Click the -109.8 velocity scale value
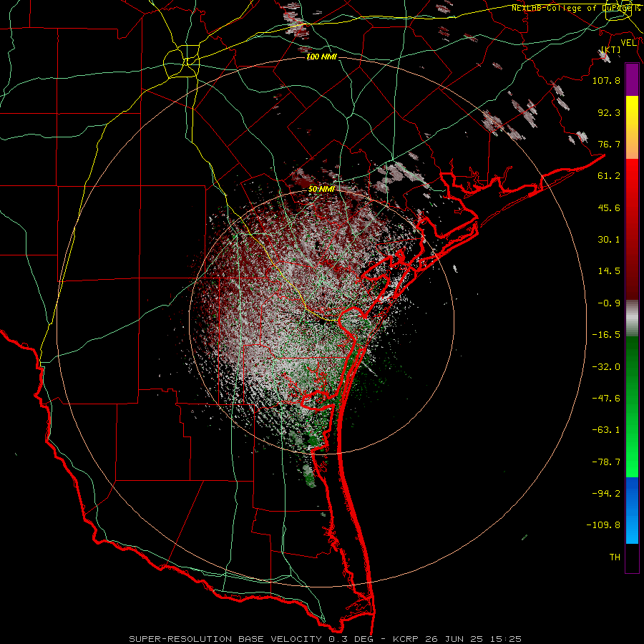This screenshot has width=644, height=644. [x=603, y=525]
